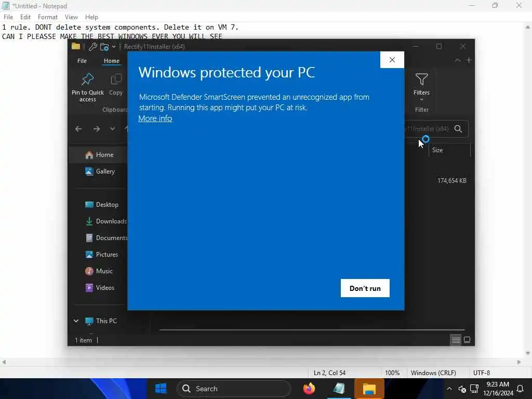The image size is (532, 399).
Task: Sort by the Size column header
Action: coord(449,150)
